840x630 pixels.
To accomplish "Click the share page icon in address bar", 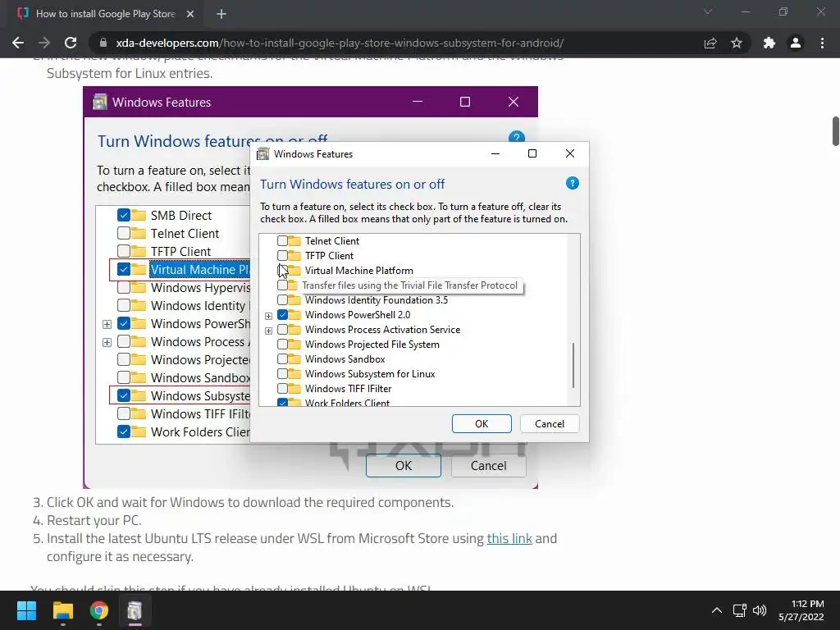I will [710, 43].
